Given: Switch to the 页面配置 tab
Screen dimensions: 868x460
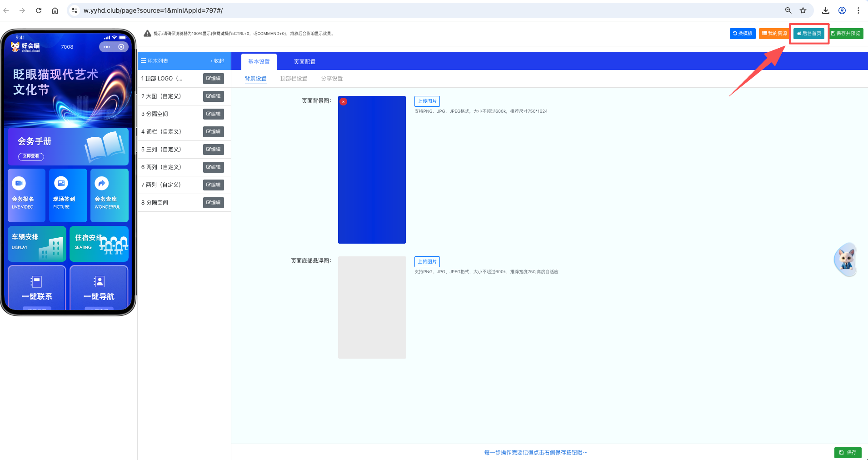Looking at the screenshot, I should click(304, 62).
